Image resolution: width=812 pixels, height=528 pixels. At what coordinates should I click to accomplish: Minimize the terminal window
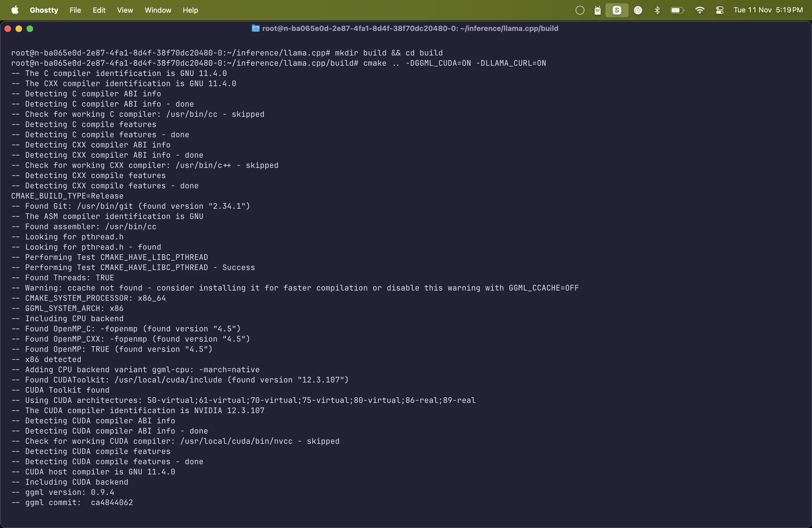[19, 29]
